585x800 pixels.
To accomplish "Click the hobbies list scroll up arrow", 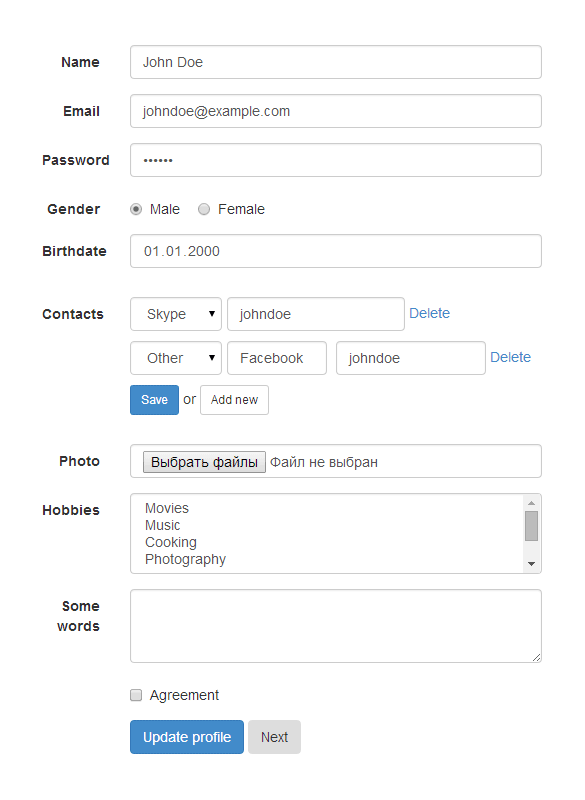I will pos(531,503).
